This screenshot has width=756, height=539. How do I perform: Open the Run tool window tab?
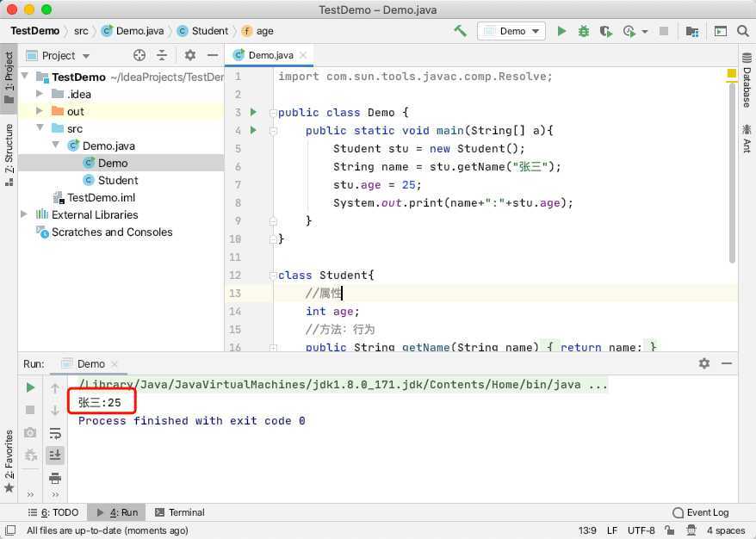tap(117, 512)
